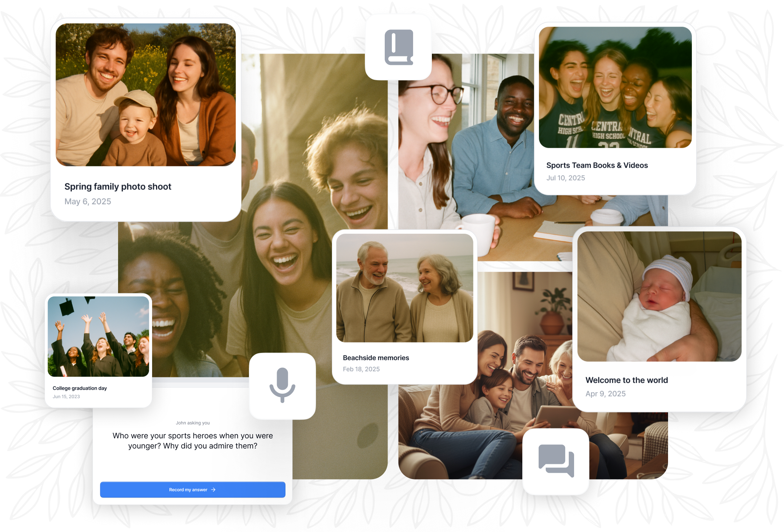Viewport: 784px width, 532px height.
Task: Click the John asking you label
Action: (193, 423)
